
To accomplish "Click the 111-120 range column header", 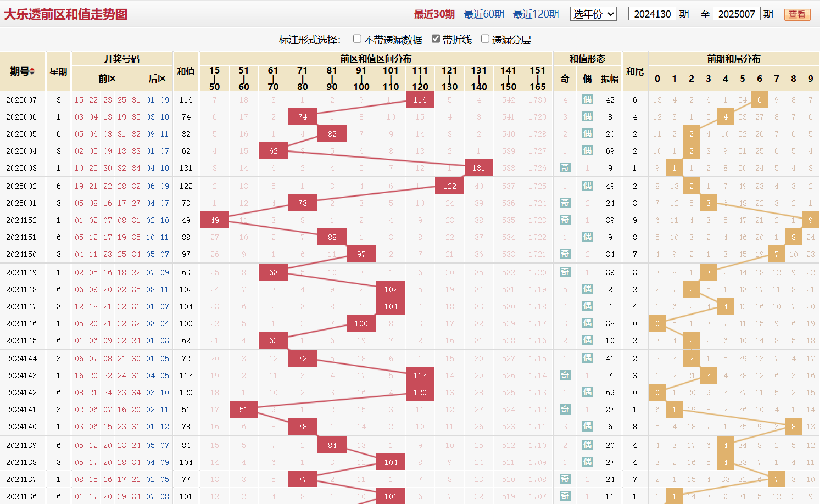I will click(x=420, y=79).
